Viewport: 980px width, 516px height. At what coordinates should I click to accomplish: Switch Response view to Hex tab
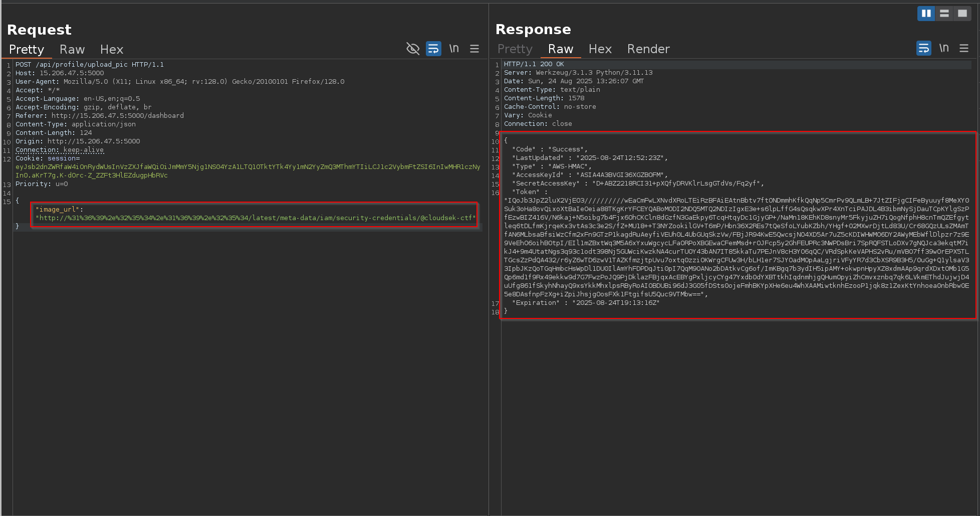click(x=600, y=49)
